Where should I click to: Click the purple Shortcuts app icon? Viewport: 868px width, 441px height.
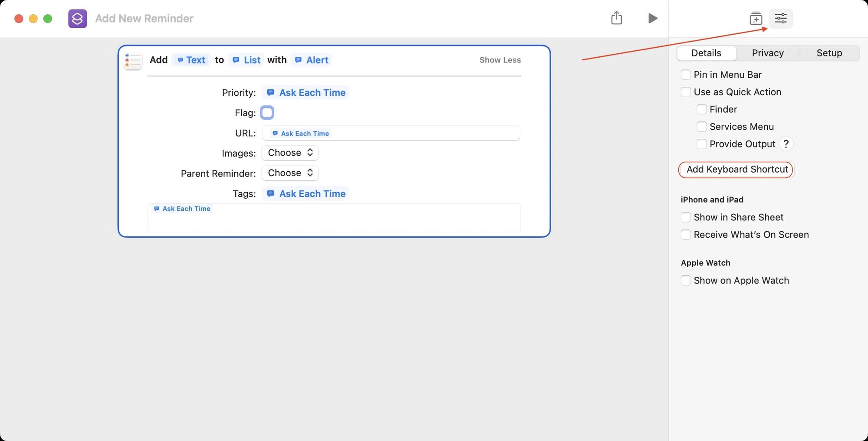click(77, 18)
